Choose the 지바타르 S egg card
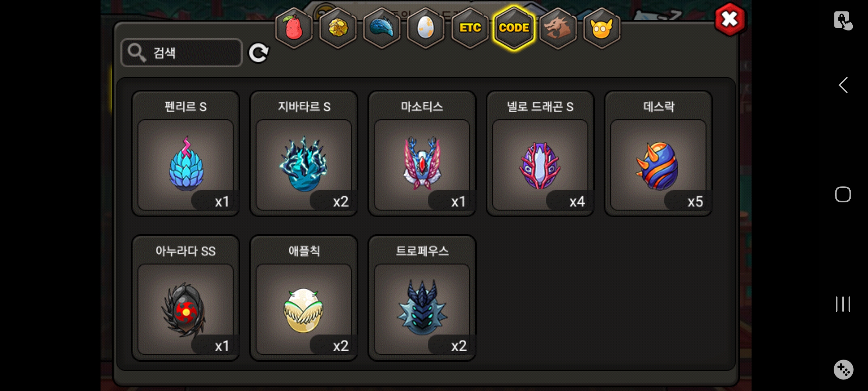 coord(304,154)
